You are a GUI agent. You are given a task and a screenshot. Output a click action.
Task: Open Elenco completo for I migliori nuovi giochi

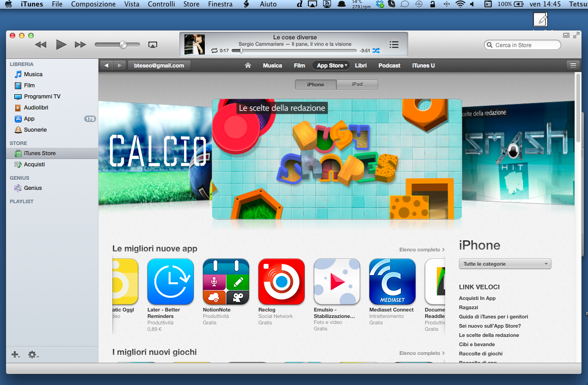pos(422,353)
